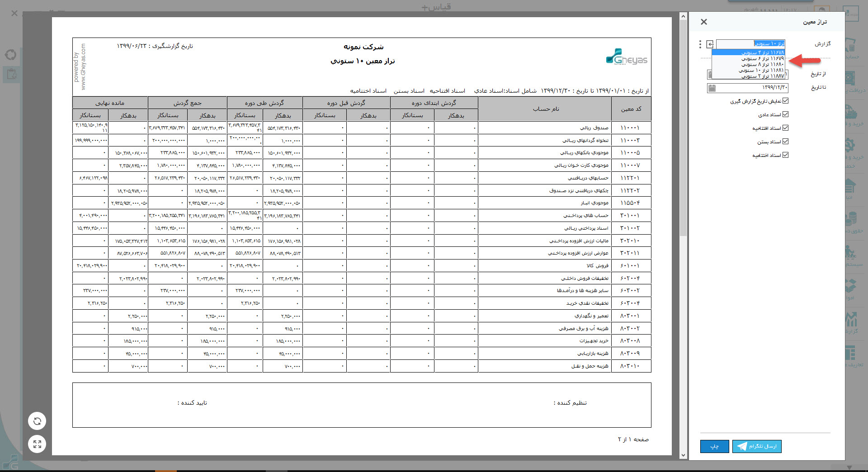Viewport: 868px width, 472px height.
Task: Select '۱۱۶۷۹ تراز ۶ ستونی' from the list
Action: point(749,58)
